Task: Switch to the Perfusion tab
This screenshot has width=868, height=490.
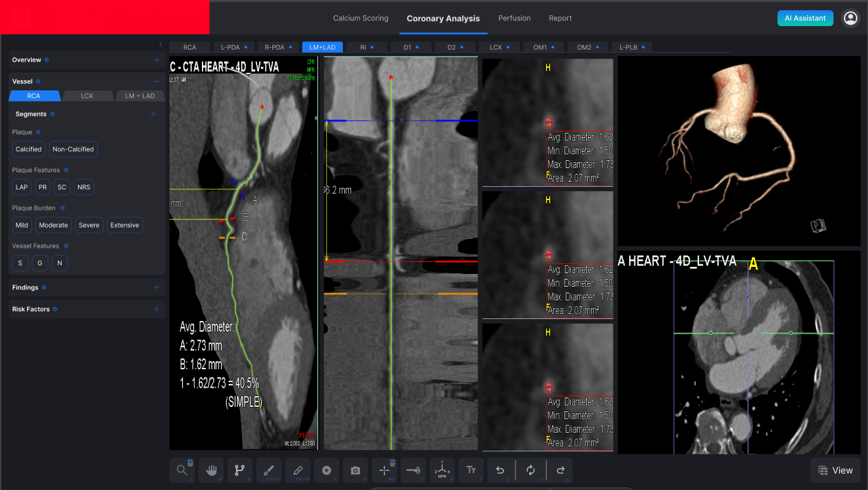Action: tap(514, 18)
